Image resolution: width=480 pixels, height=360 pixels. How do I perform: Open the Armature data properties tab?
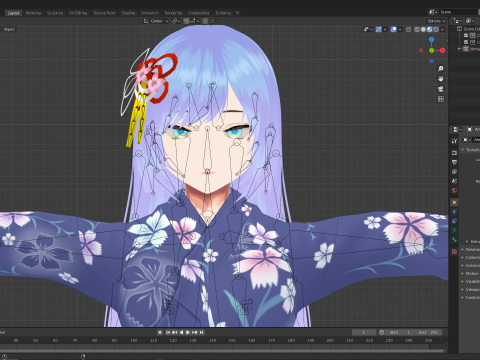click(x=454, y=230)
